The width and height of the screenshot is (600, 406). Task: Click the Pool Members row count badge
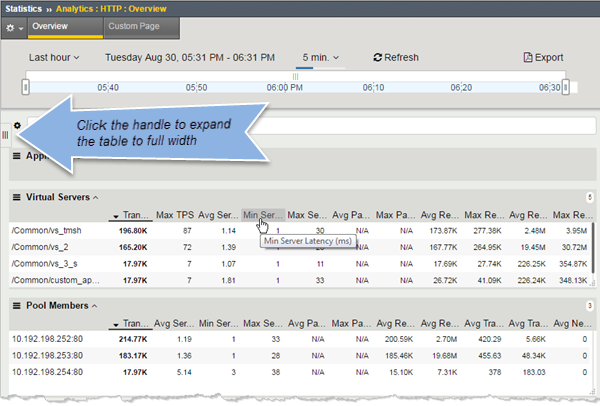click(x=588, y=305)
